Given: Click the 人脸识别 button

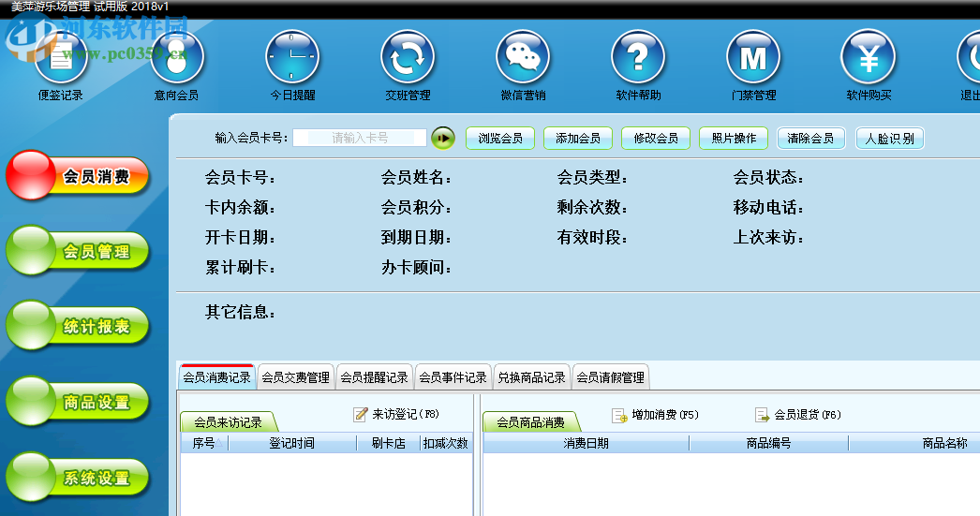Looking at the screenshot, I should click(889, 138).
